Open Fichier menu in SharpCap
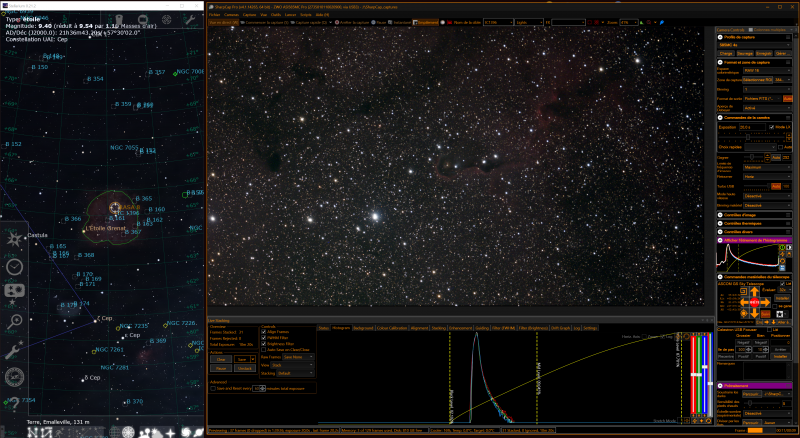Image resolution: width=800 pixels, height=438 pixels. click(x=214, y=15)
